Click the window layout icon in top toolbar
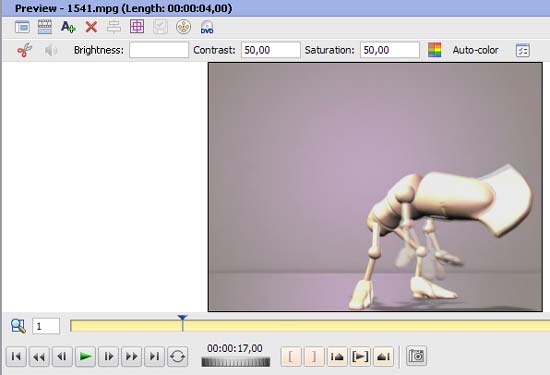The image size is (550, 375). (x=22, y=27)
